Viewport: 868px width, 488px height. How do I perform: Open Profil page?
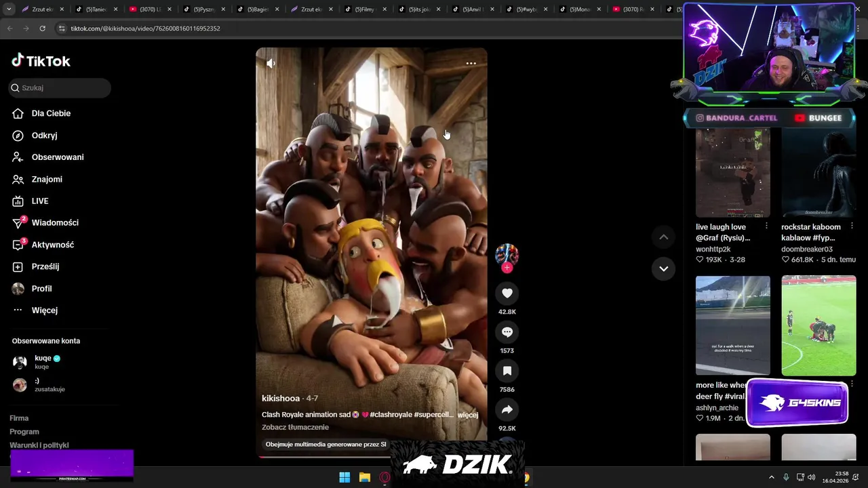(32, 289)
